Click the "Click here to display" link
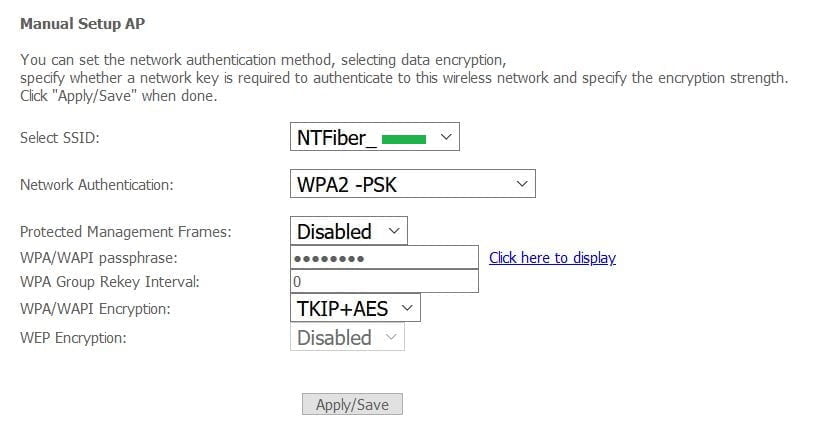 pos(552,258)
